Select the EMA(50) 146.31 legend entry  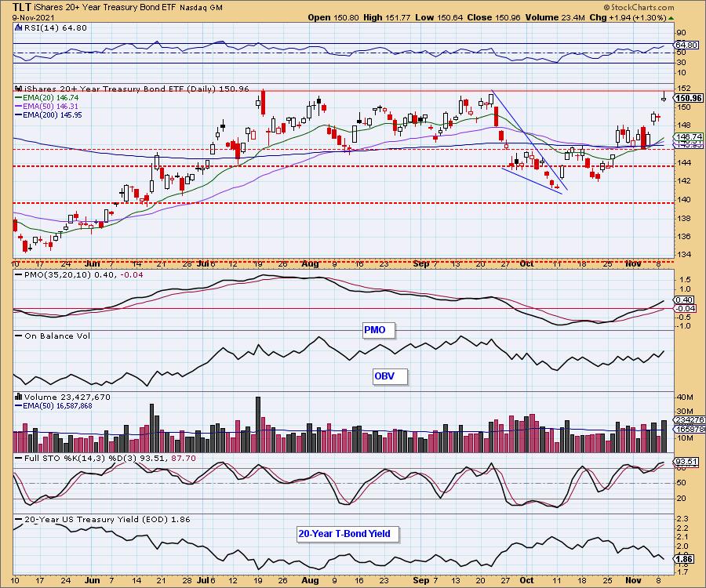[x=47, y=106]
